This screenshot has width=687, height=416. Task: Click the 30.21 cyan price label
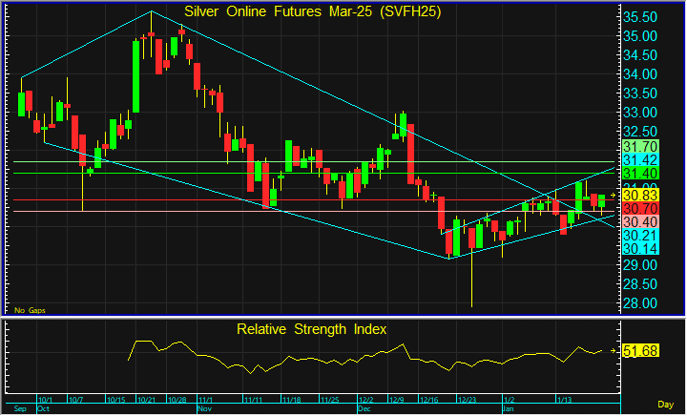click(639, 234)
